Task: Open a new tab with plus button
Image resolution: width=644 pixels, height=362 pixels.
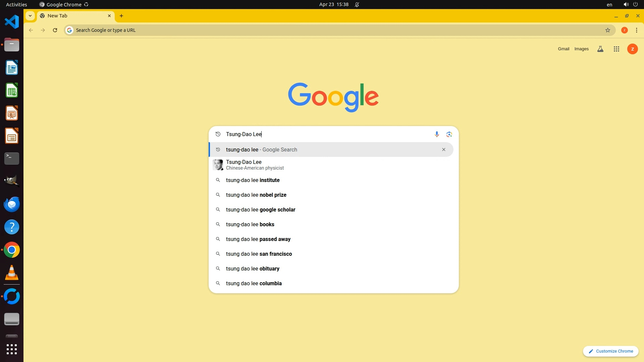Action: (121, 16)
